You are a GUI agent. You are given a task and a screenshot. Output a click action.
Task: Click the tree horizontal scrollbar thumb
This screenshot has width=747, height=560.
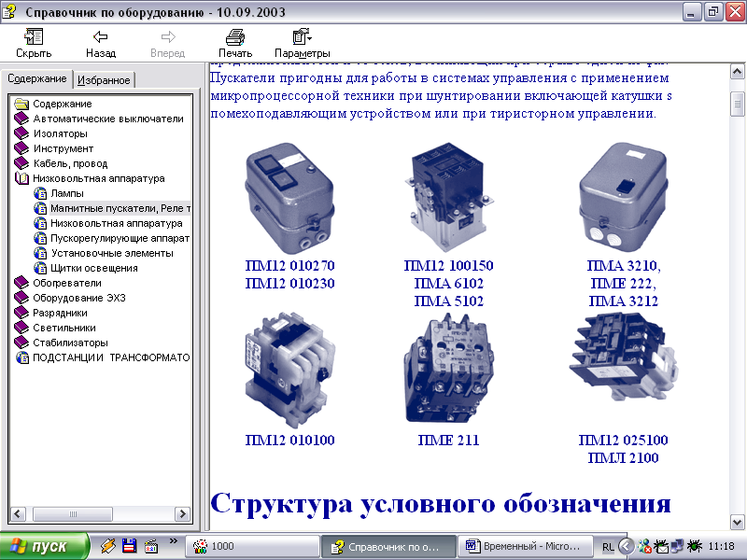[73, 514]
